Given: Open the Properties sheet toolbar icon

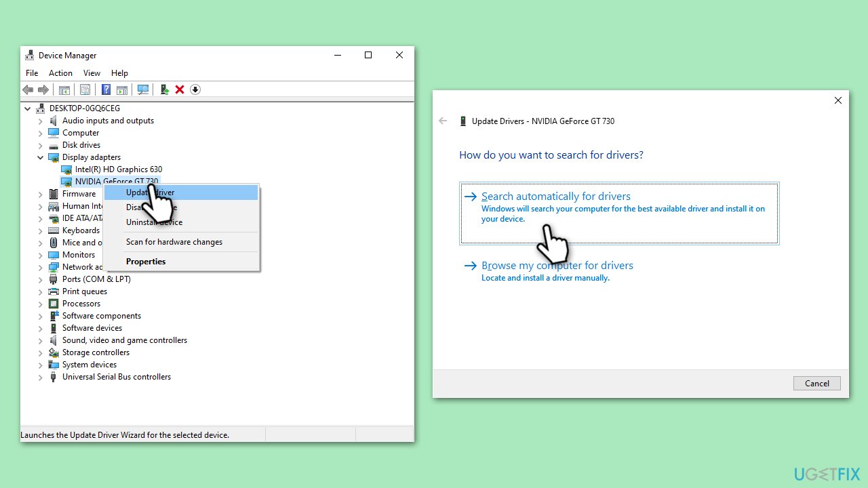Looking at the screenshot, I should (85, 89).
